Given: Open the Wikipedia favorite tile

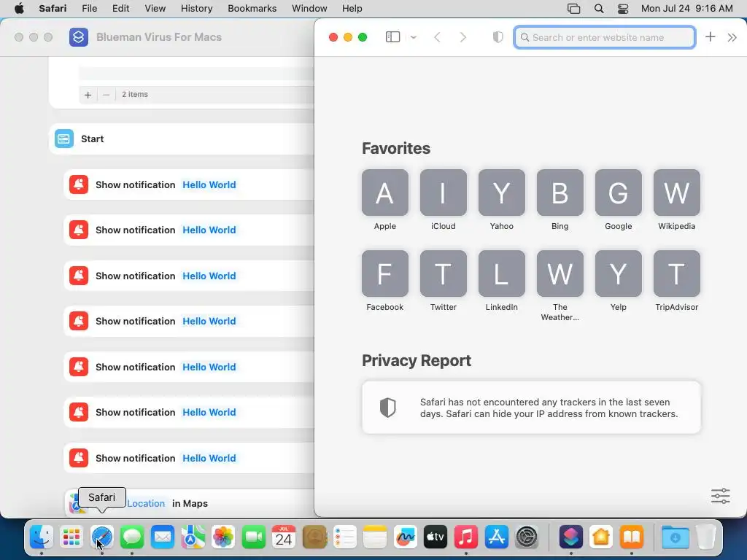Looking at the screenshot, I should coord(676,192).
